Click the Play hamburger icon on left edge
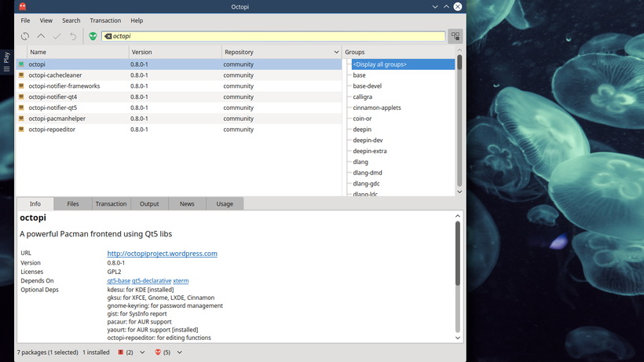Viewport: 644px width, 362px height. (6, 69)
